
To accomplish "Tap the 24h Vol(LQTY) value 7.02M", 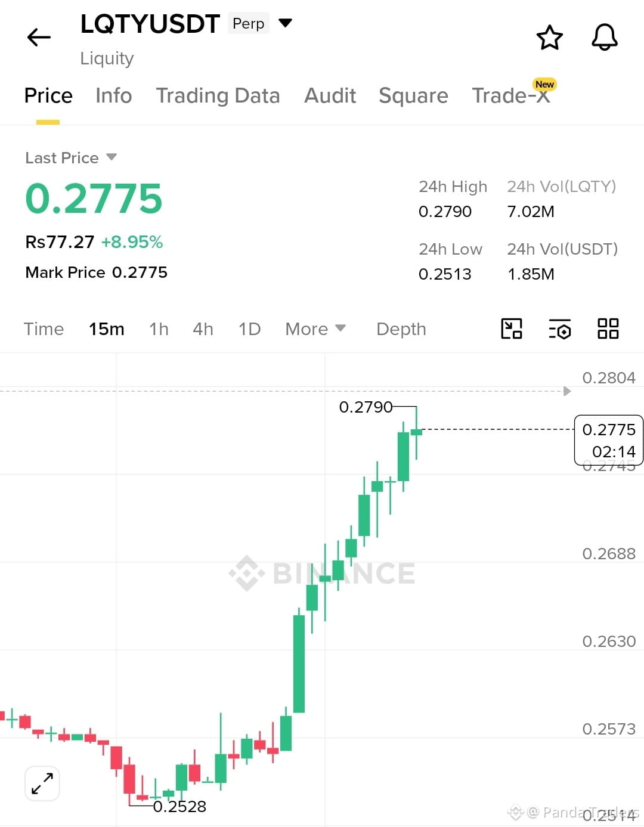I will [531, 212].
